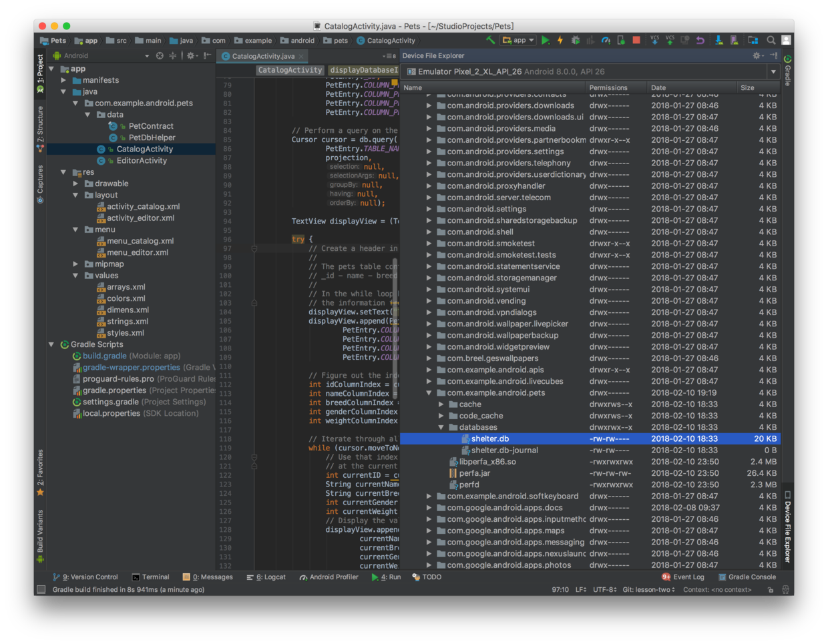Click the UTF-8 encoding selector
The image size is (828, 644).
point(604,590)
